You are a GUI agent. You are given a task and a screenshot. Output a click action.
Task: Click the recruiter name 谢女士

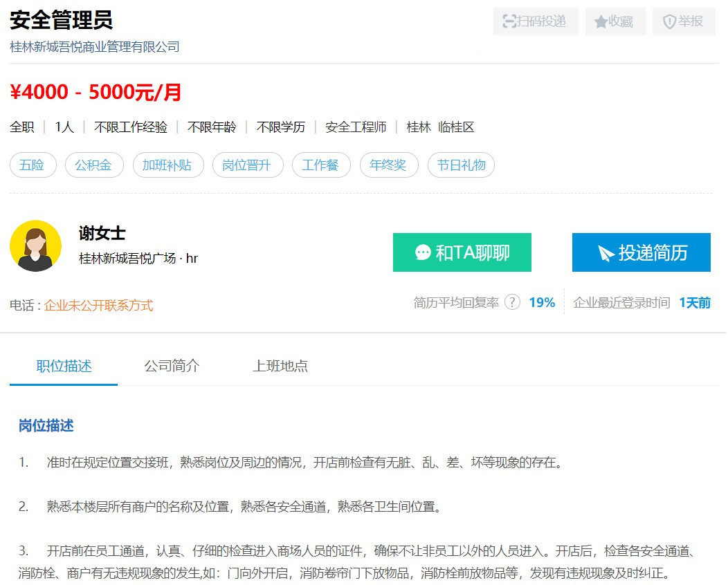(x=102, y=233)
